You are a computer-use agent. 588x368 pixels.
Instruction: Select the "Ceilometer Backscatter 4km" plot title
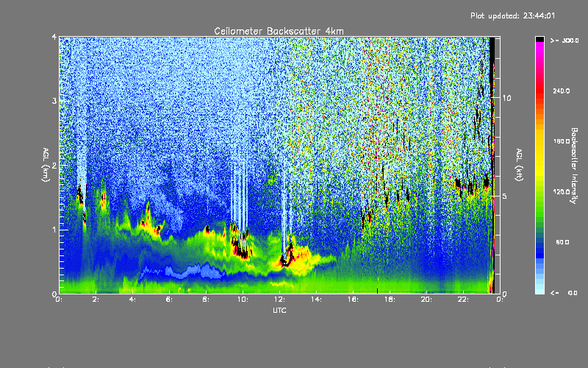point(279,31)
